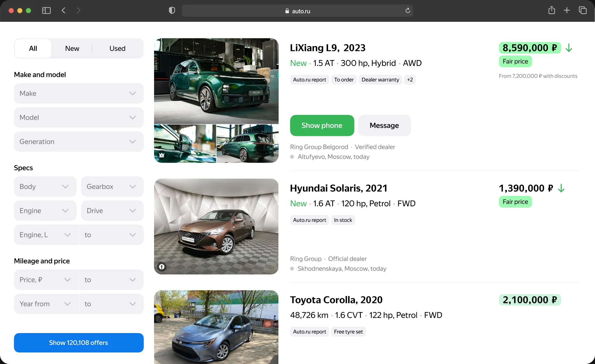
Task: Open the Engine, L from dropdown
Action: 46,235
